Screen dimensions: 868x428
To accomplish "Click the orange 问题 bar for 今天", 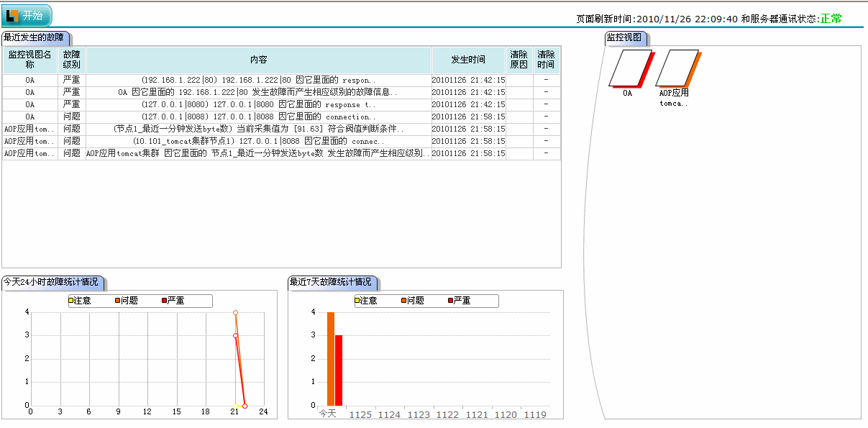I will pos(331,359).
